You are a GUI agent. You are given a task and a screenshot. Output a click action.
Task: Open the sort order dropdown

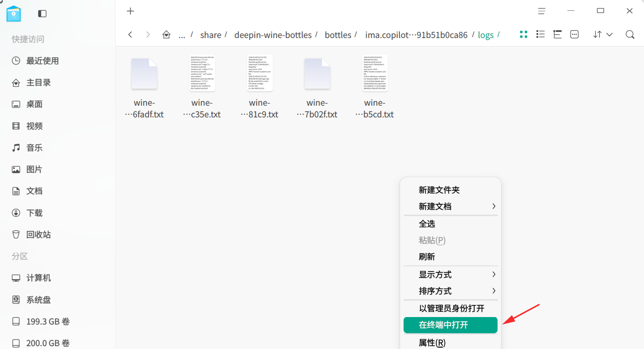click(x=603, y=34)
